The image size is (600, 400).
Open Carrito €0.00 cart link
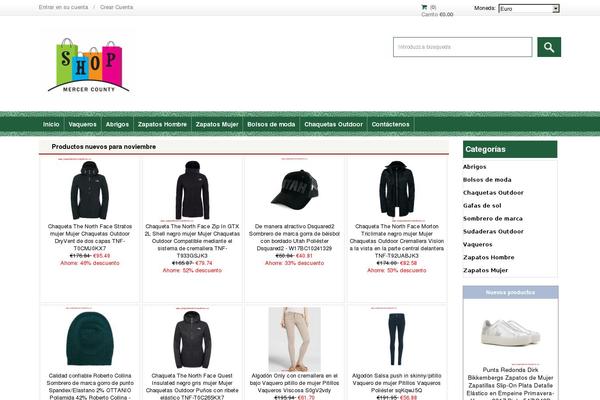pos(437,15)
